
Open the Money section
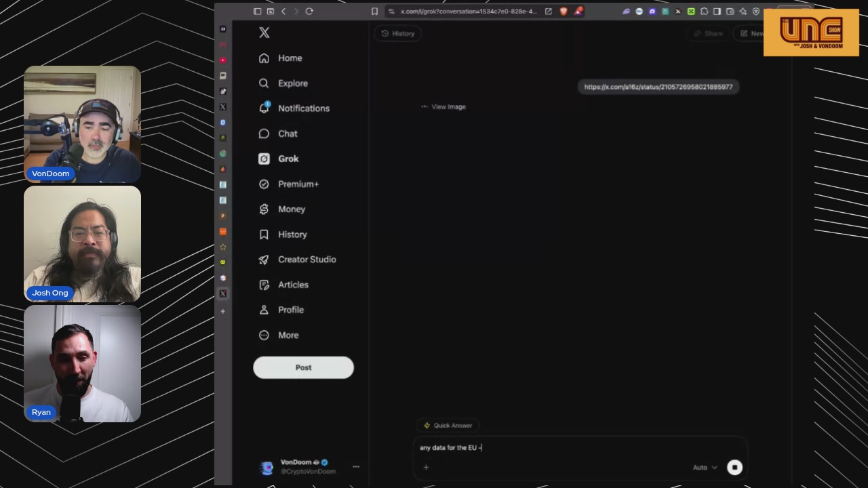click(x=282, y=209)
